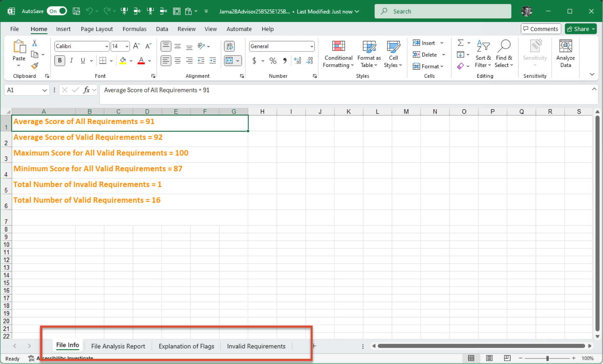Click the Comments button
The height and width of the screenshot is (364, 603).
point(541,29)
